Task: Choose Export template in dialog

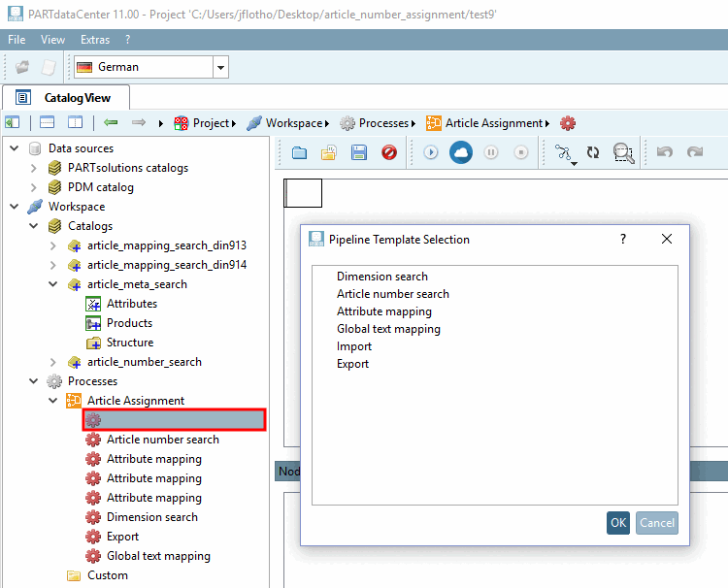Action: pyautogui.click(x=353, y=364)
